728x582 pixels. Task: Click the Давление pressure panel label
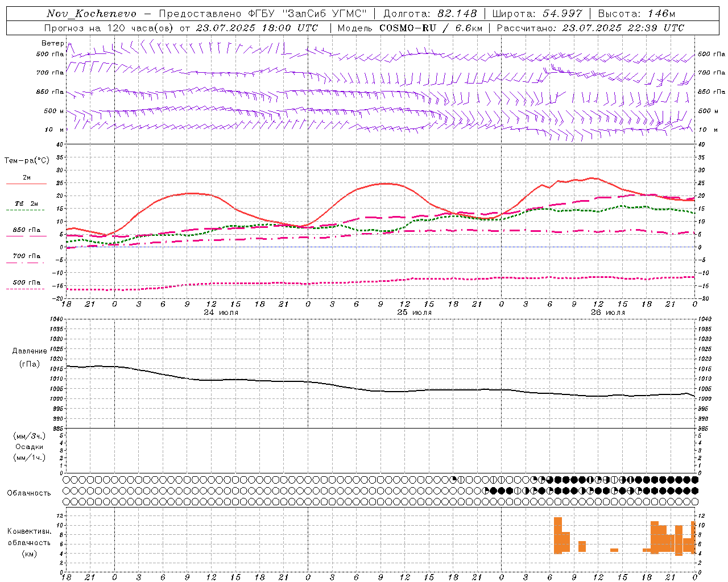coord(30,351)
